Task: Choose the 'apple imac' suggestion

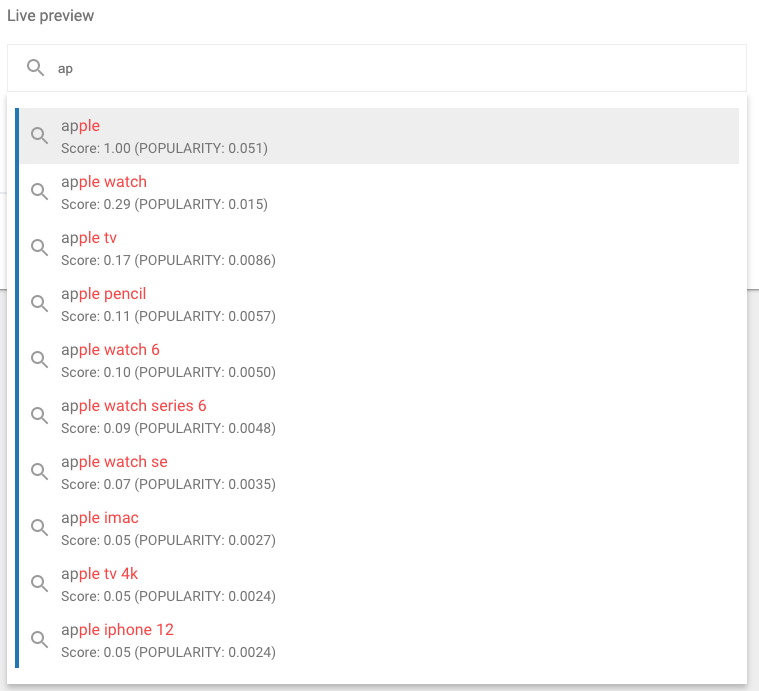Action: click(x=379, y=528)
